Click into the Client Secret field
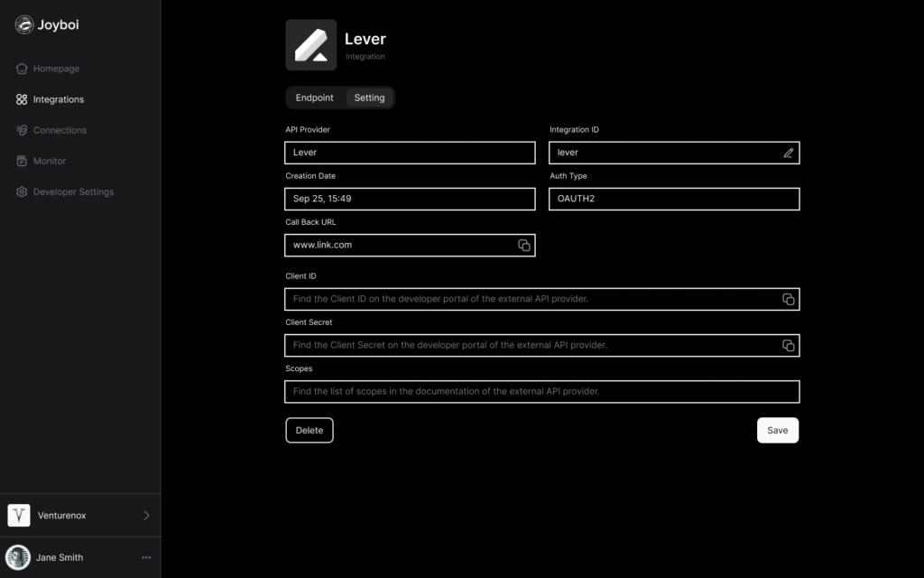Viewport: 924px width, 578px height. (x=541, y=346)
